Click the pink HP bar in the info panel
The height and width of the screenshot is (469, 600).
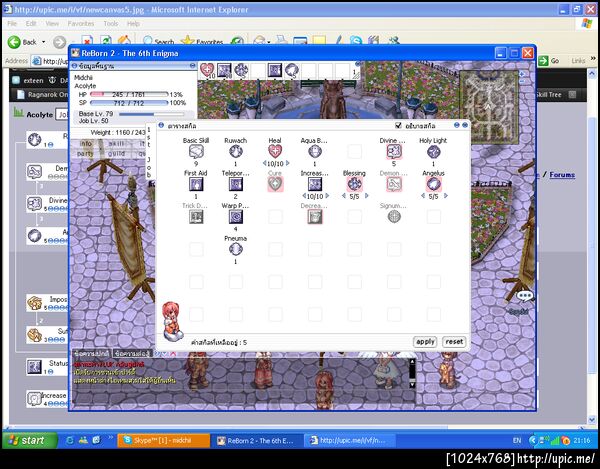pos(129,94)
